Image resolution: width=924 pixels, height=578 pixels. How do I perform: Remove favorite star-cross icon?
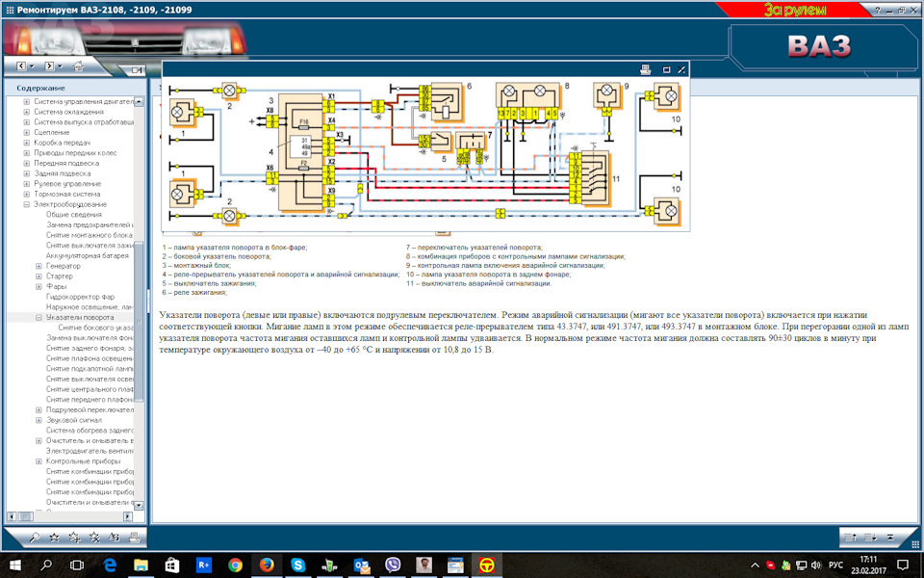click(x=94, y=538)
